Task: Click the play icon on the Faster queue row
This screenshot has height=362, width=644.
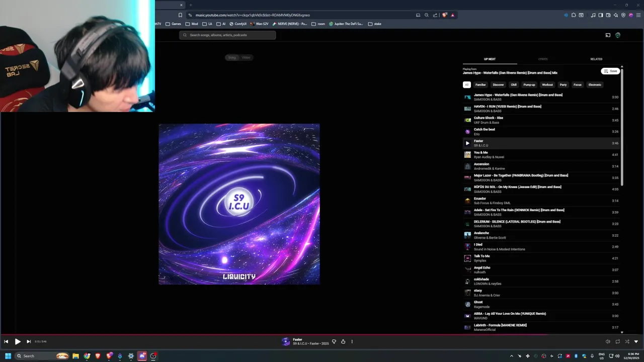Action: [467, 143]
